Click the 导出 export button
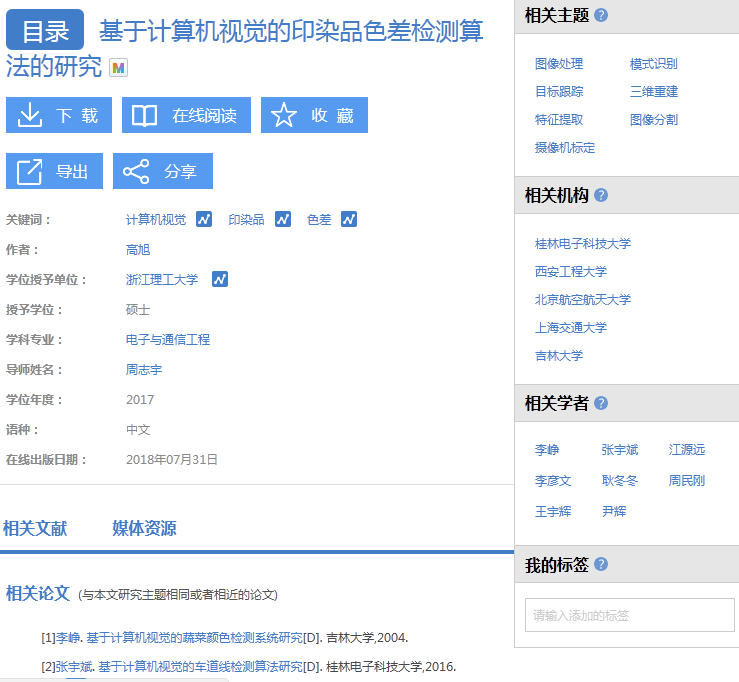The height and width of the screenshot is (682, 739). 54,171
